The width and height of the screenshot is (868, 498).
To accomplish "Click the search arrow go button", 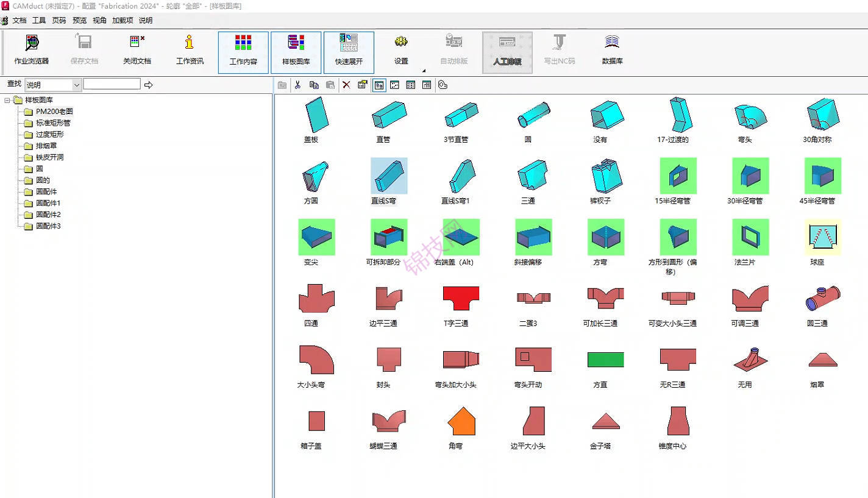I will [149, 85].
